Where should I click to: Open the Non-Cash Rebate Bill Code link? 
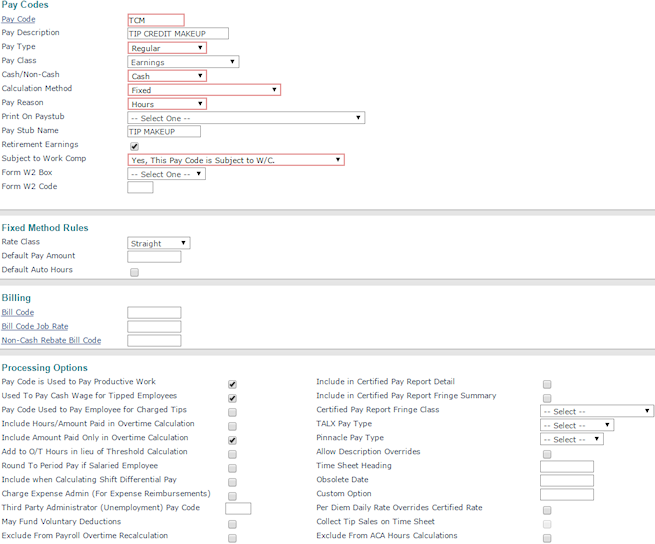pos(51,341)
